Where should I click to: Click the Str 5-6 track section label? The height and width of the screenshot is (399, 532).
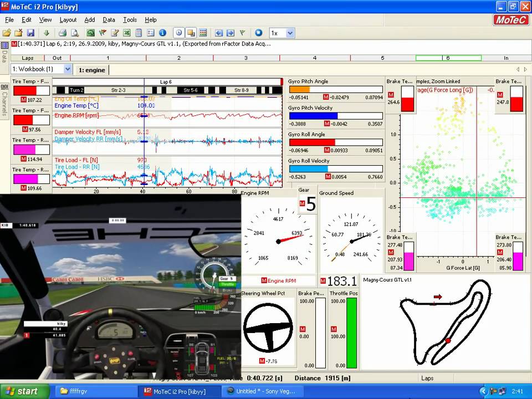[190, 90]
